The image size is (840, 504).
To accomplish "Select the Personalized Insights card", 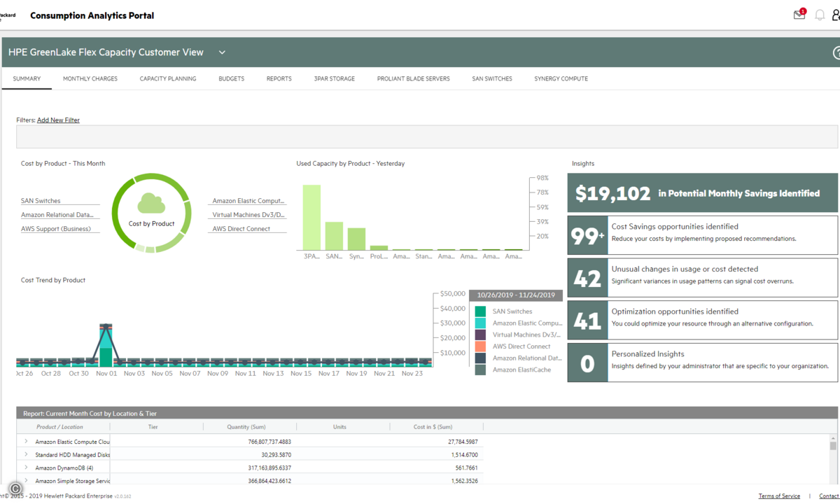I will (702, 363).
